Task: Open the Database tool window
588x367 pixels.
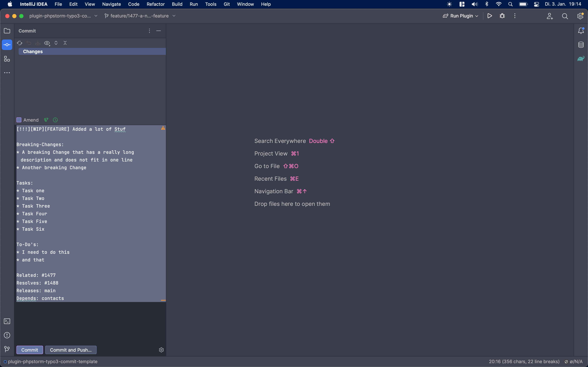Action: [x=581, y=45]
